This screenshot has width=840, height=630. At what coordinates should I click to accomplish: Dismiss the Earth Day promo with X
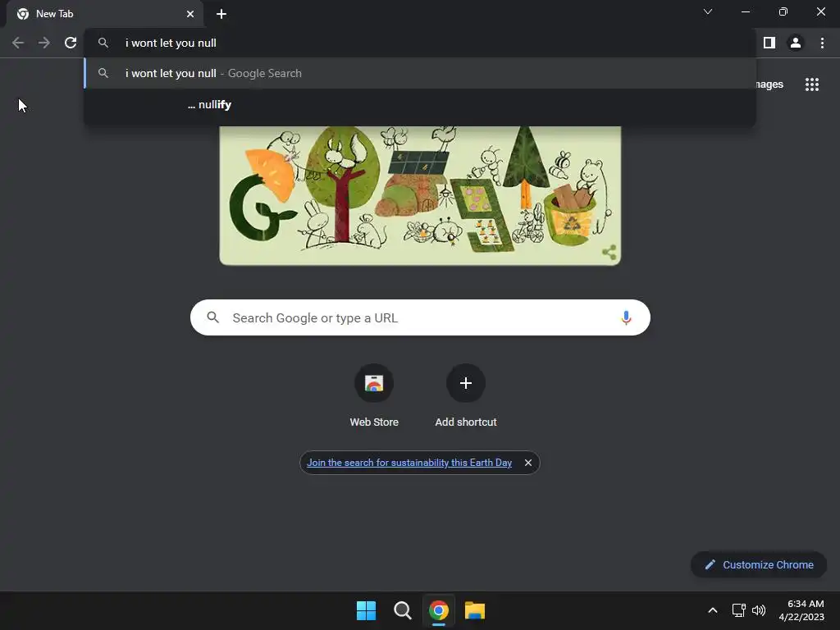click(528, 463)
